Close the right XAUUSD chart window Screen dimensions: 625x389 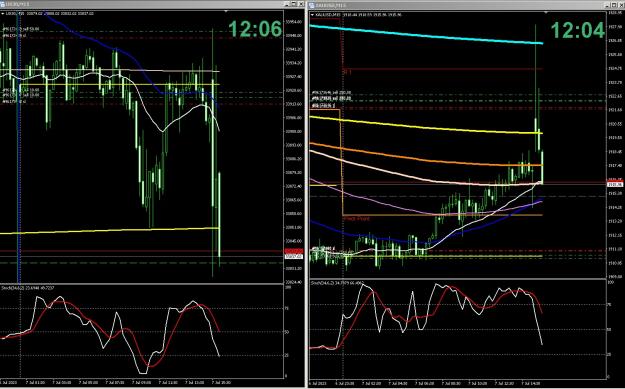tap(621, 5)
